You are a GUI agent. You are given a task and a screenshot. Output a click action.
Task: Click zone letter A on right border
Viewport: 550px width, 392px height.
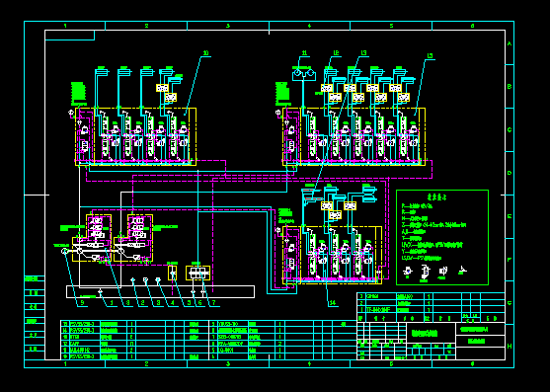[510, 44]
